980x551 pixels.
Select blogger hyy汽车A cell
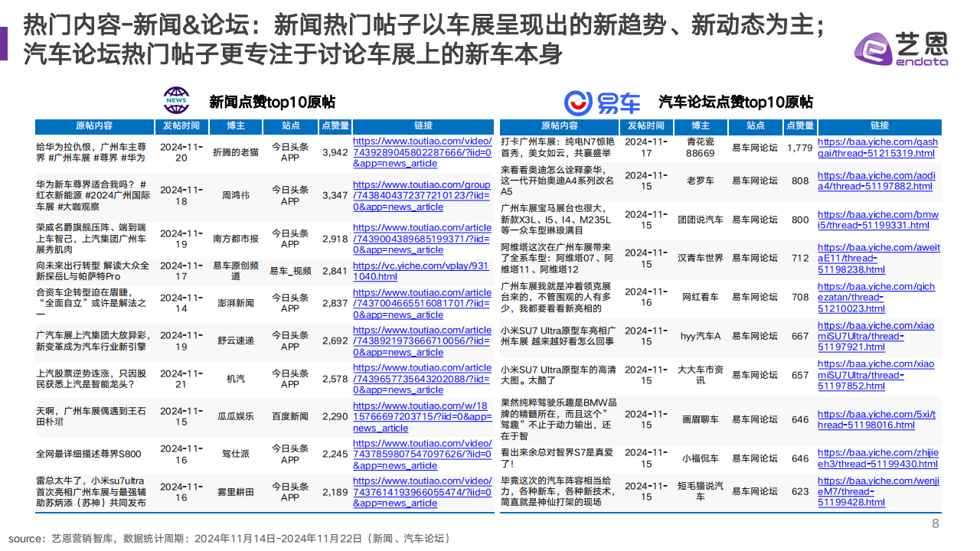tap(701, 336)
